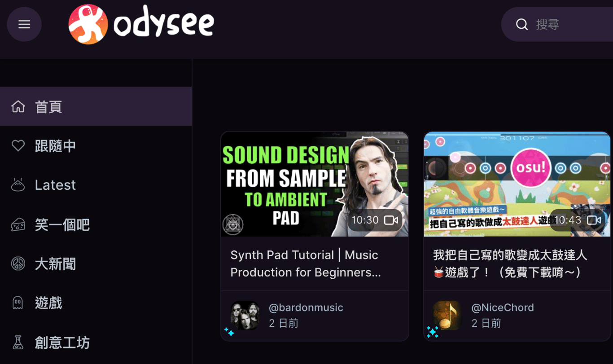Switch to the Latest sidebar section
The image size is (613, 364).
click(x=96, y=185)
